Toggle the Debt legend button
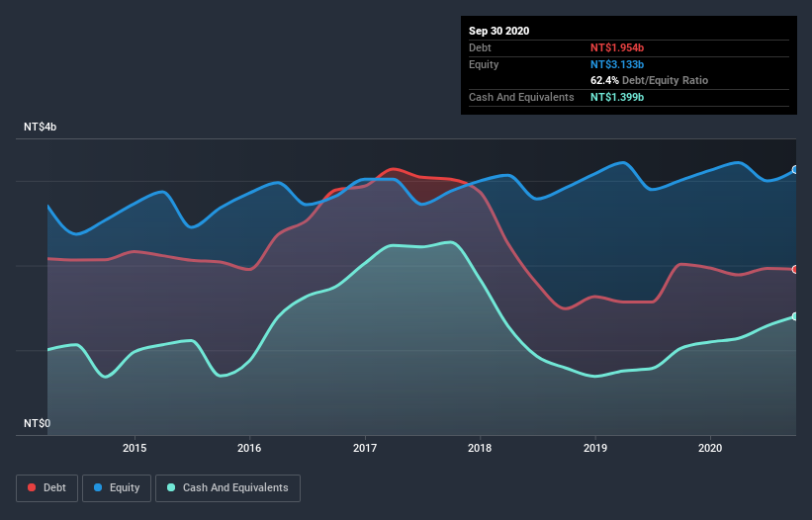 click(x=46, y=488)
